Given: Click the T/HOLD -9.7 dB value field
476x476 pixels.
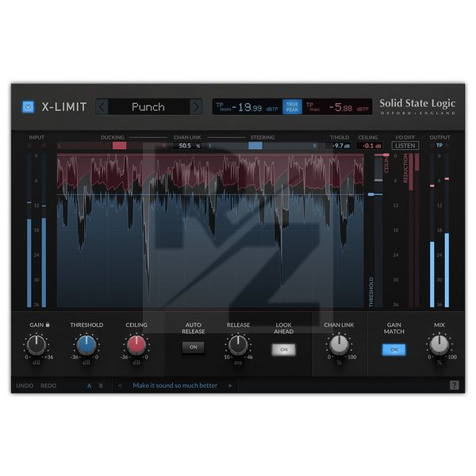Looking at the screenshot, I should point(340,146).
